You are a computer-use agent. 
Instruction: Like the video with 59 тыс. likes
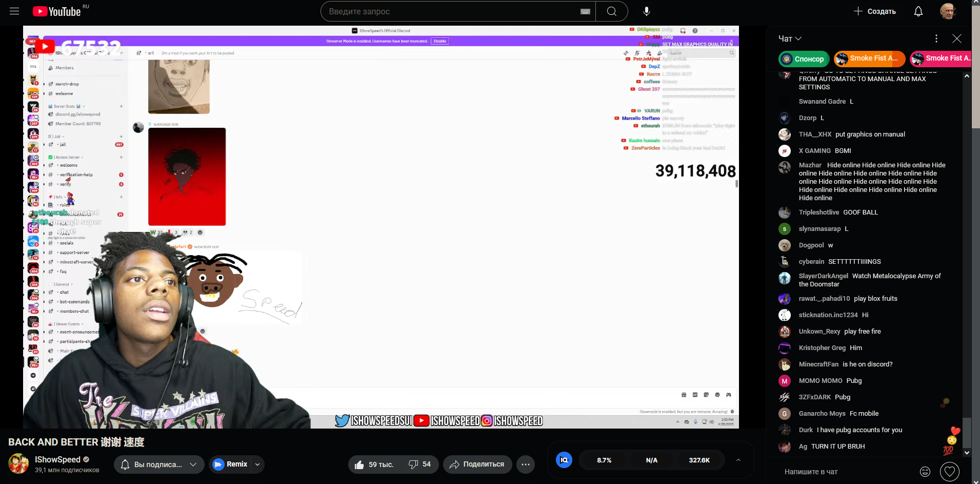375,464
